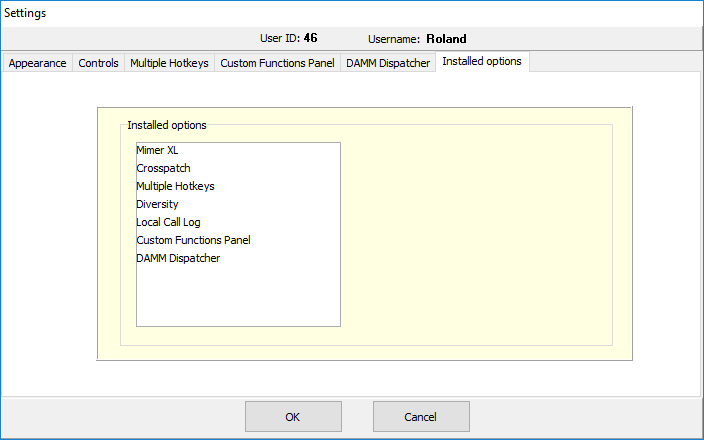704x440 pixels.
Task: Select the Multiple Hotkeys tab
Action: click(x=169, y=63)
